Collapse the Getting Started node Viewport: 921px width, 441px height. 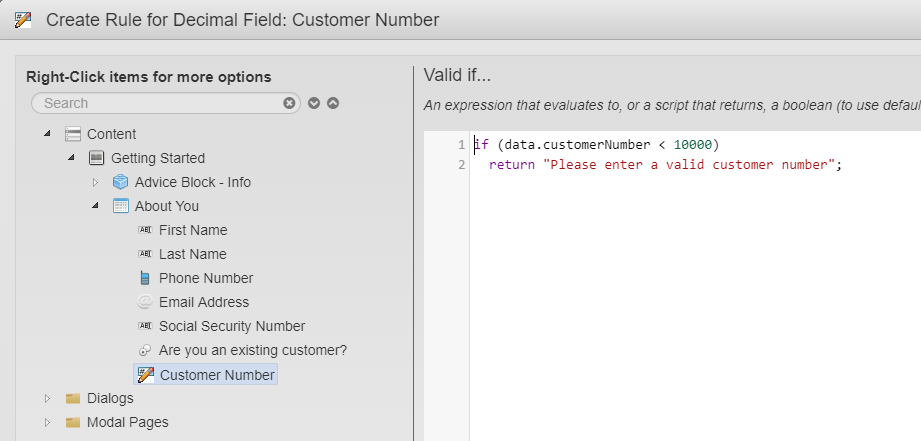click(72, 158)
